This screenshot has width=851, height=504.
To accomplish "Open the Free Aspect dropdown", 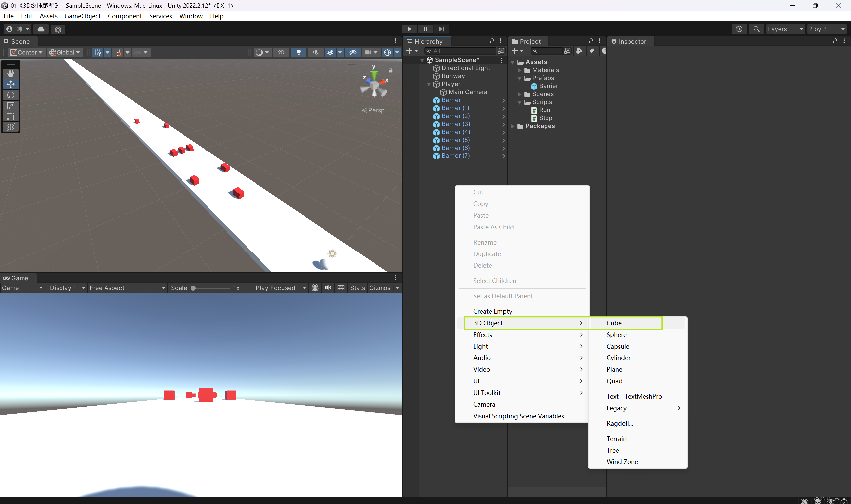I will coord(127,288).
